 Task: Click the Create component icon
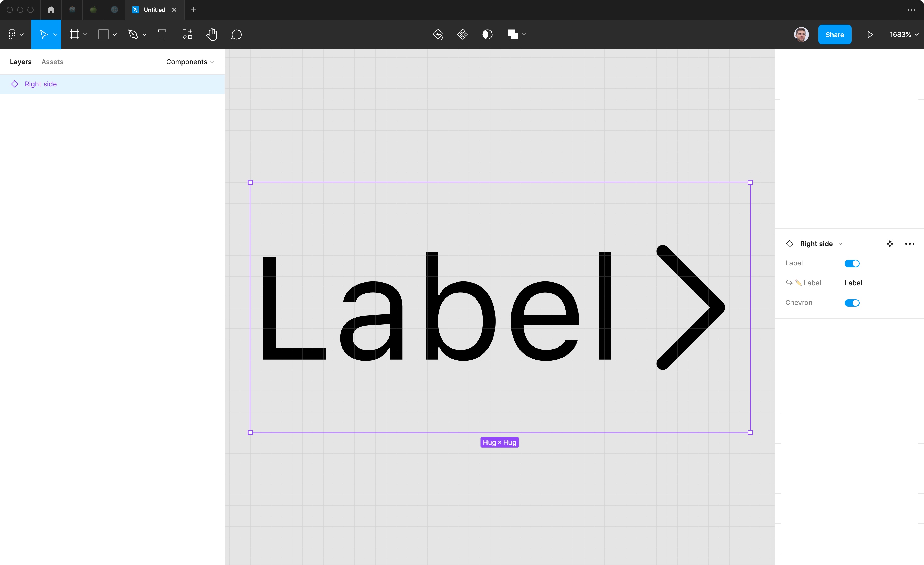pos(462,35)
